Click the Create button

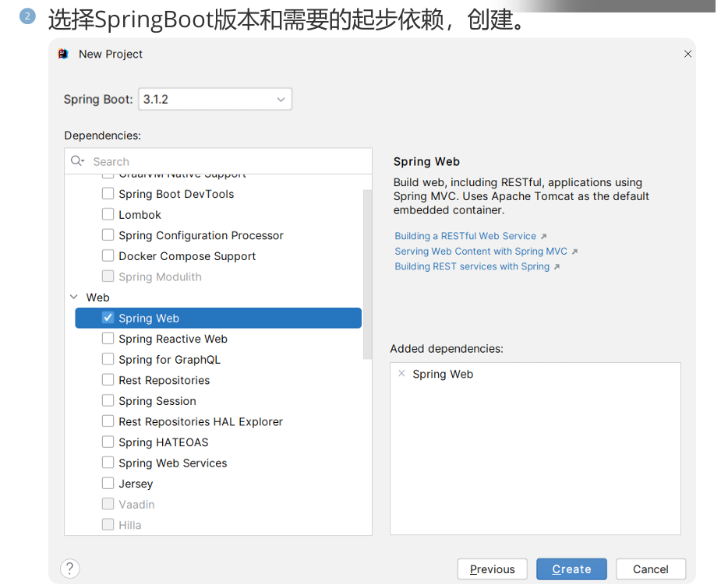tap(571, 569)
